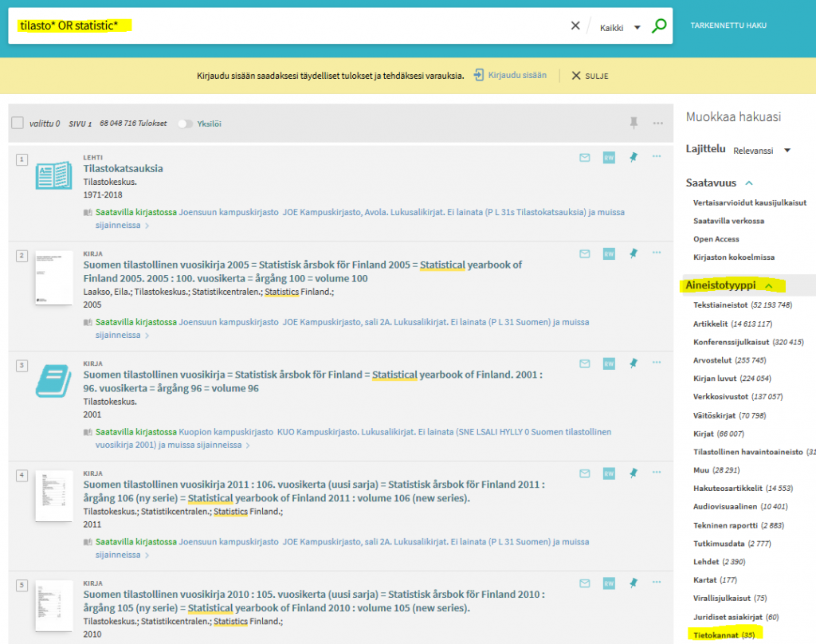Clear the search field with the X icon
Image resolution: width=816 pixels, height=644 pixels.
pos(575,26)
